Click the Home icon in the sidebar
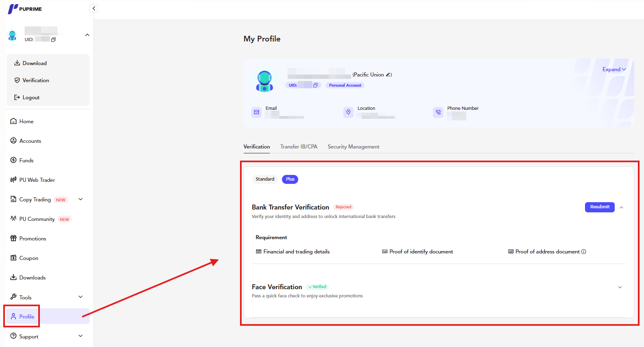Image resolution: width=644 pixels, height=347 pixels. pyautogui.click(x=13, y=121)
